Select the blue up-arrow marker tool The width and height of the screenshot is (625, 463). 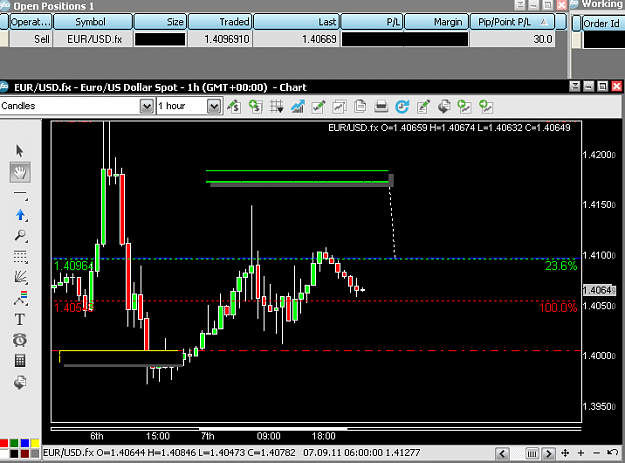tap(20, 215)
